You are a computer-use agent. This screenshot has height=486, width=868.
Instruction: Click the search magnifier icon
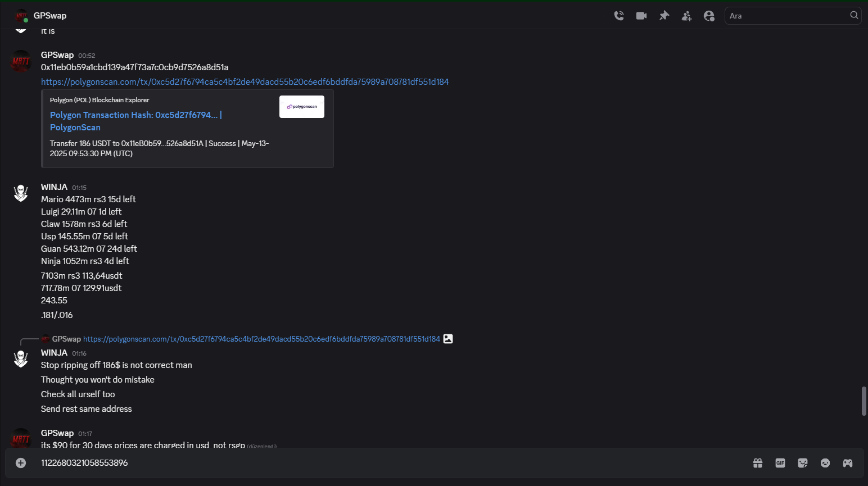854,15
